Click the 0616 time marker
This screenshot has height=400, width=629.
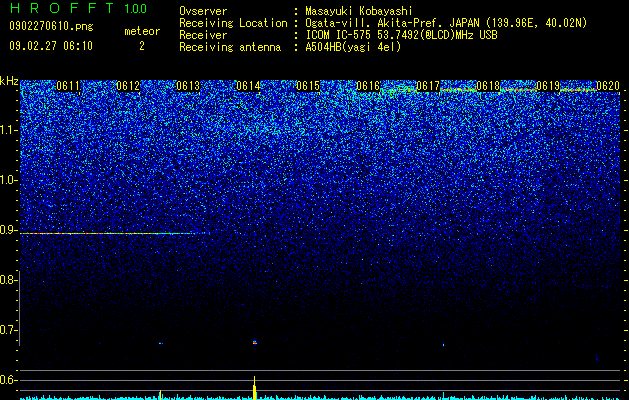pyautogui.click(x=368, y=86)
